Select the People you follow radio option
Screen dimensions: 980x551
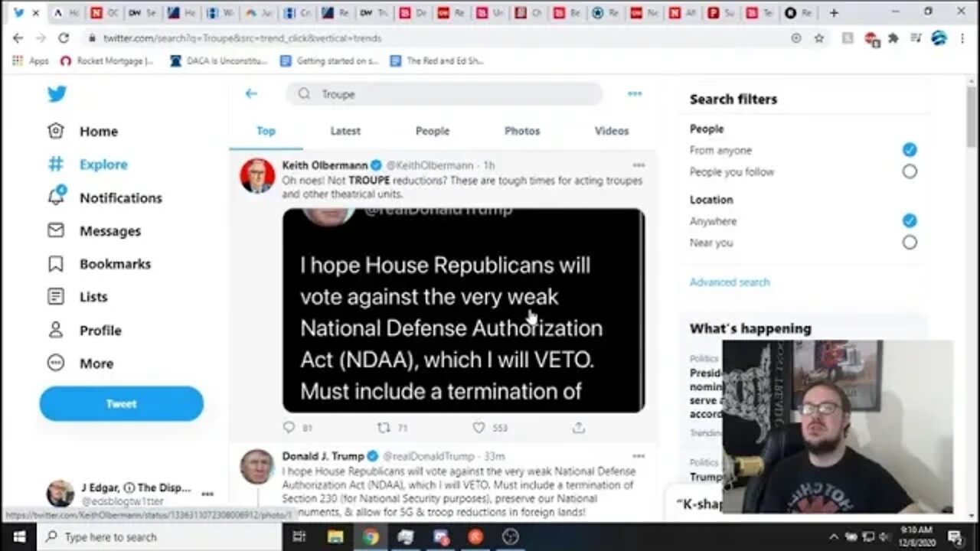coord(909,171)
